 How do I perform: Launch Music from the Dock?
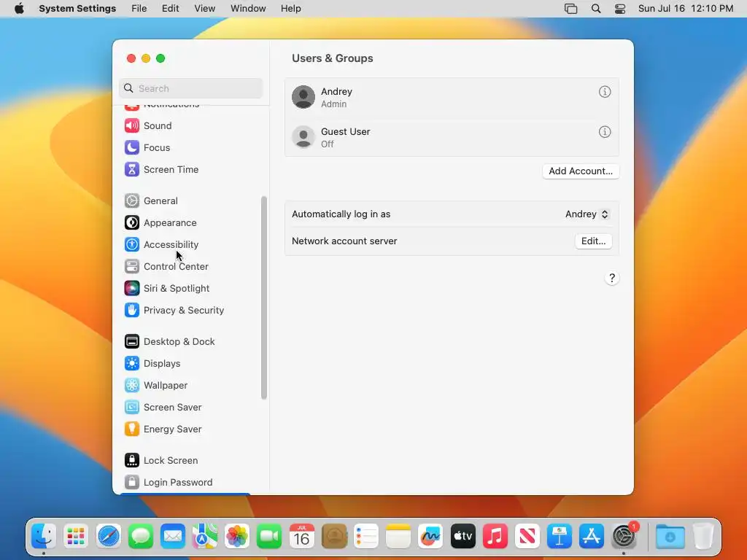tap(495, 536)
